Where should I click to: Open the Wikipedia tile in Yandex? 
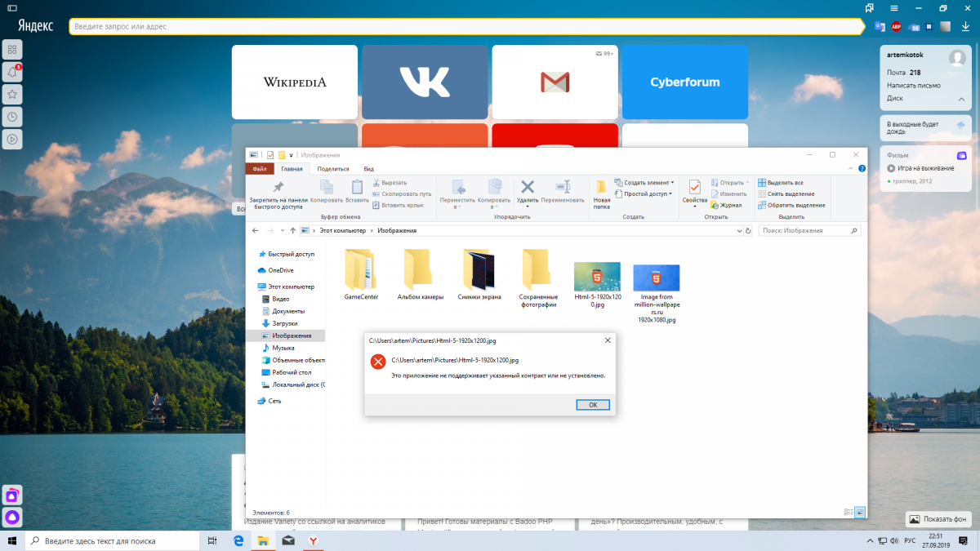point(295,82)
